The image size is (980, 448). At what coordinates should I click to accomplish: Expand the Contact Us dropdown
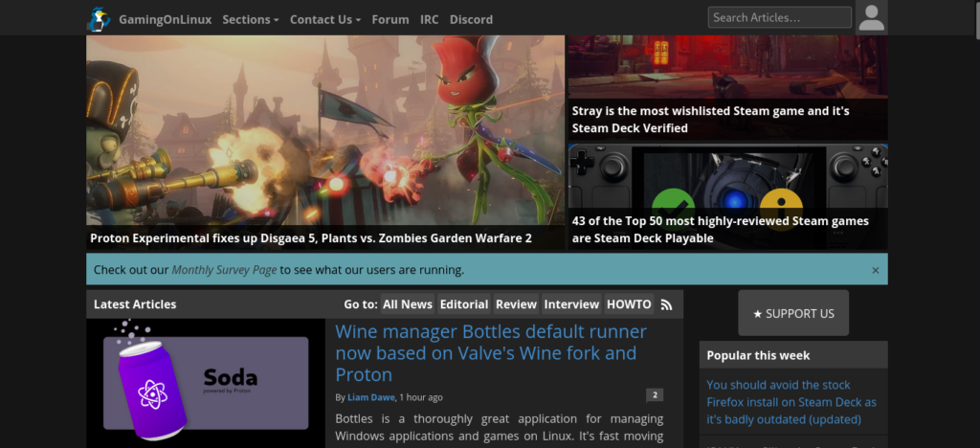[x=325, y=19]
